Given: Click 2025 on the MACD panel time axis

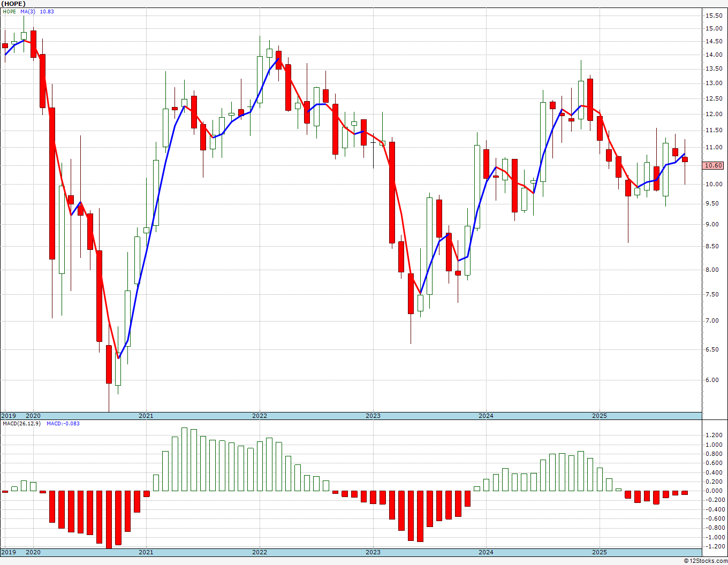Looking at the screenshot, I should pyautogui.click(x=600, y=552).
